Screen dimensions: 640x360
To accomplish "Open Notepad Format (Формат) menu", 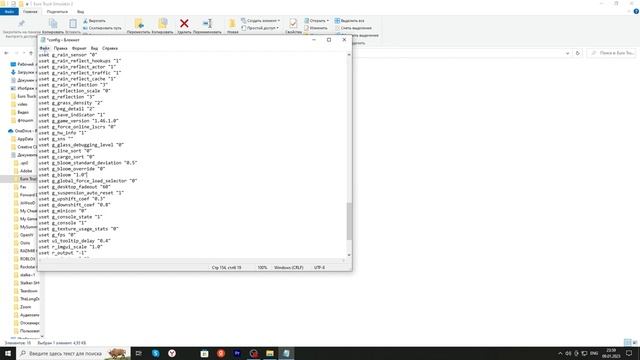I will click(x=79, y=48).
